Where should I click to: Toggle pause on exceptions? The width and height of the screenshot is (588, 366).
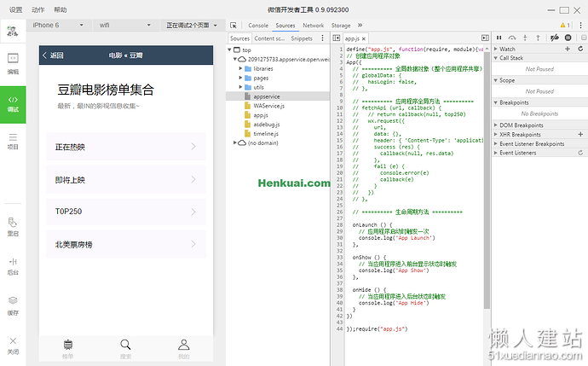click(568, 38)
